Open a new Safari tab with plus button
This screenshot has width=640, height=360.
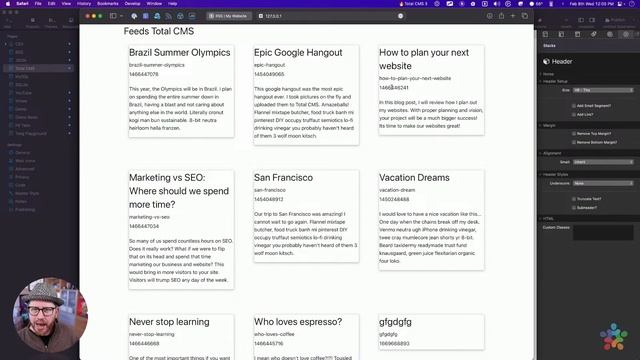pos(513,16)
